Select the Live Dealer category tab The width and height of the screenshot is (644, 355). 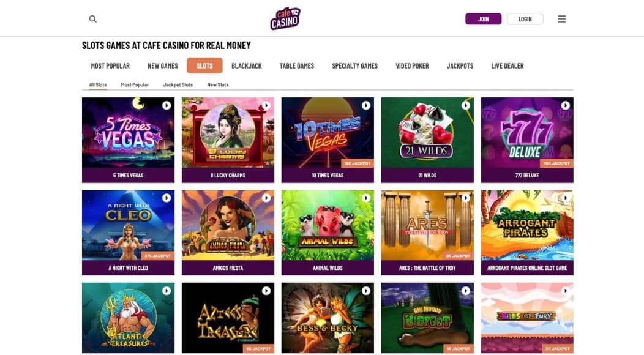(x=507, y=65)
